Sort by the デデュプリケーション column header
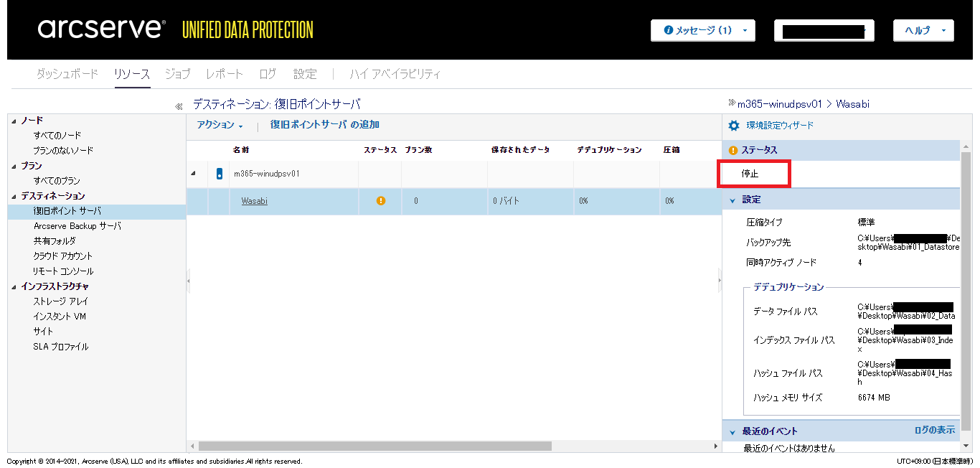Image resolution: width=980 pixels, height=468 pixels. pyautogui.click(x=609, y=150)
